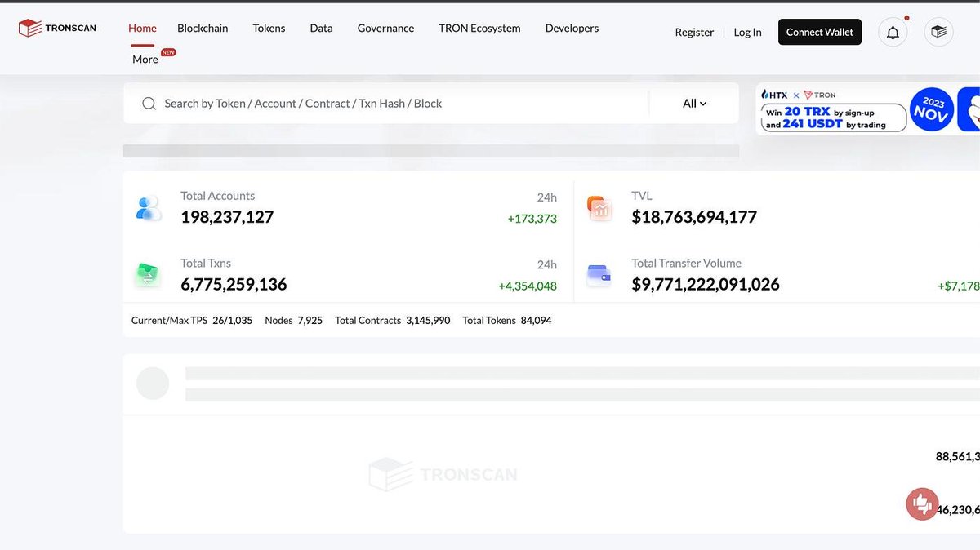
Task: Click the TVL orange chart icon
Action: (x=599, y=208)
